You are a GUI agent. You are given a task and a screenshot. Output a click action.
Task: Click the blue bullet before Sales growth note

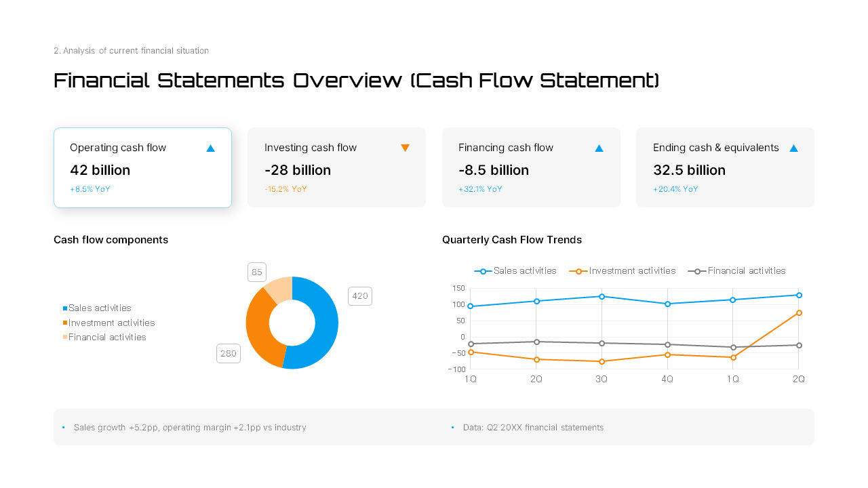pos(64,427)
